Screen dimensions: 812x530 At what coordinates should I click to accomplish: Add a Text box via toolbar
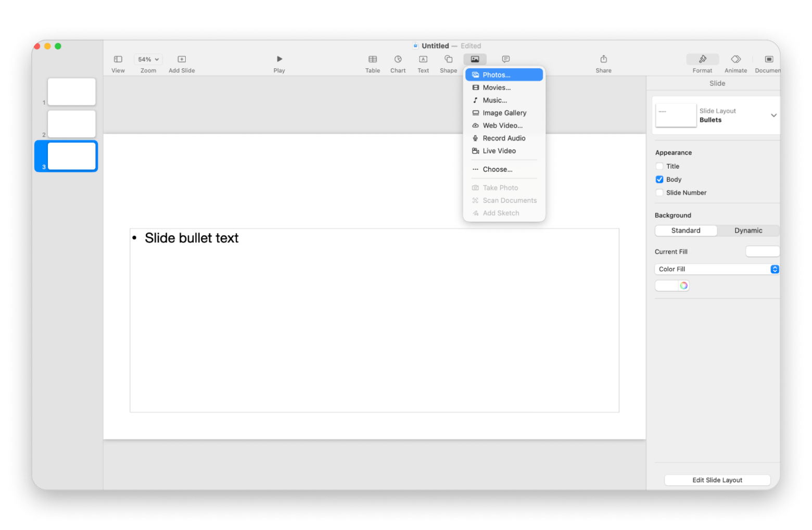click(x=423, y=59)
